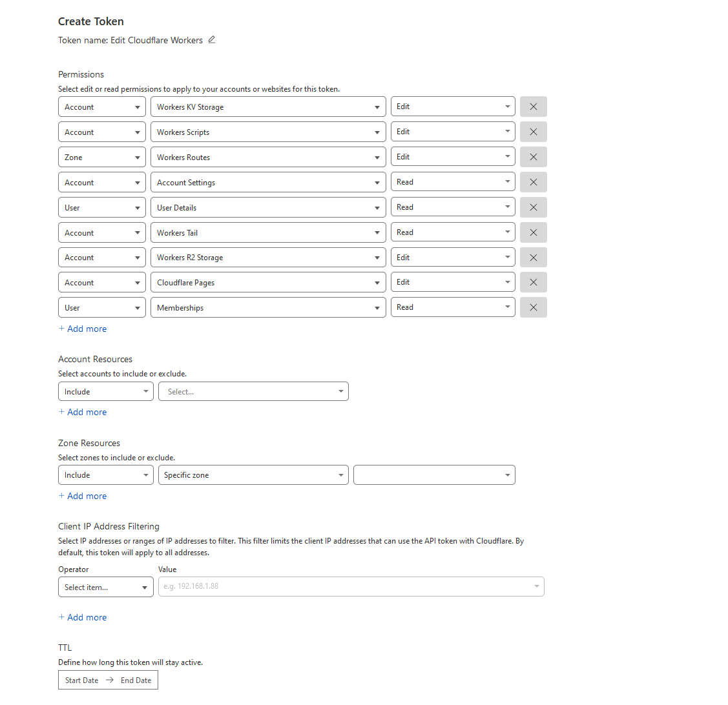
Task: Open the Workers Tail permission dropdown
Action: click(x=268, y=232)
